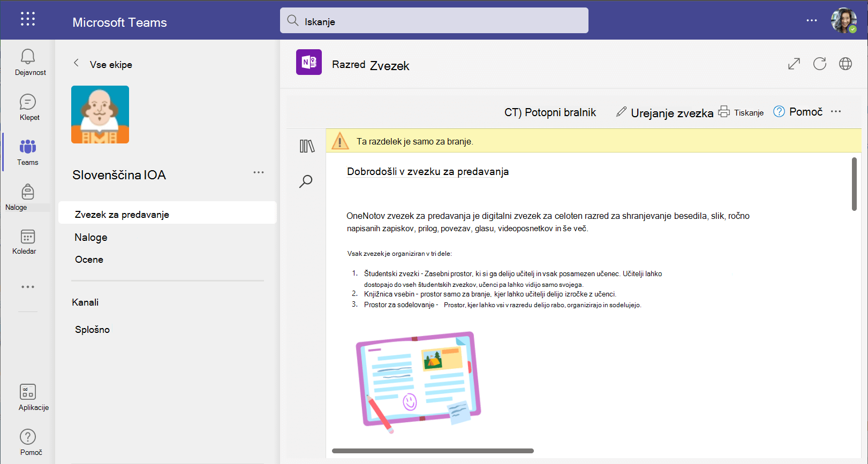Image resolution: width=868 pixels, height=464 pixels.
Task: Click into the Iskanje search field
Action: pos(434,20)
